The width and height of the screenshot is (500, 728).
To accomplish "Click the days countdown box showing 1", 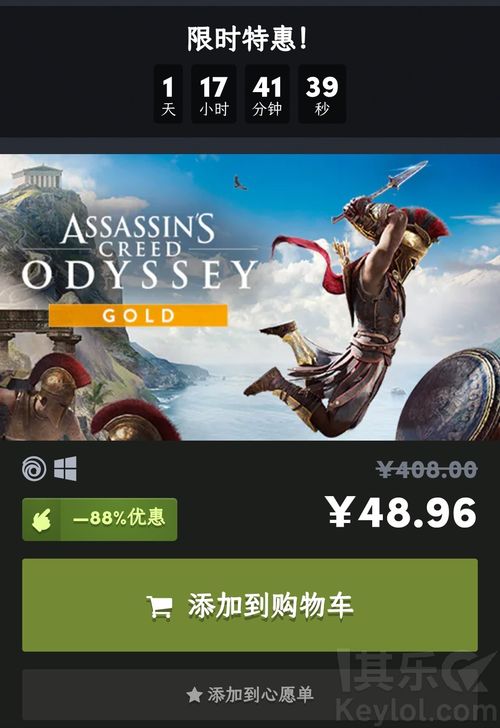I will coord(168,94).
